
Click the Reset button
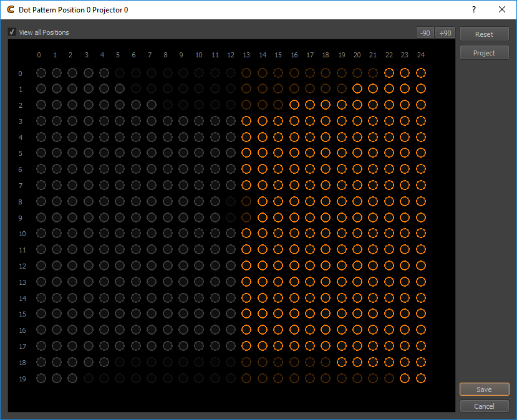pyautogui.click(x=484, y=34)
